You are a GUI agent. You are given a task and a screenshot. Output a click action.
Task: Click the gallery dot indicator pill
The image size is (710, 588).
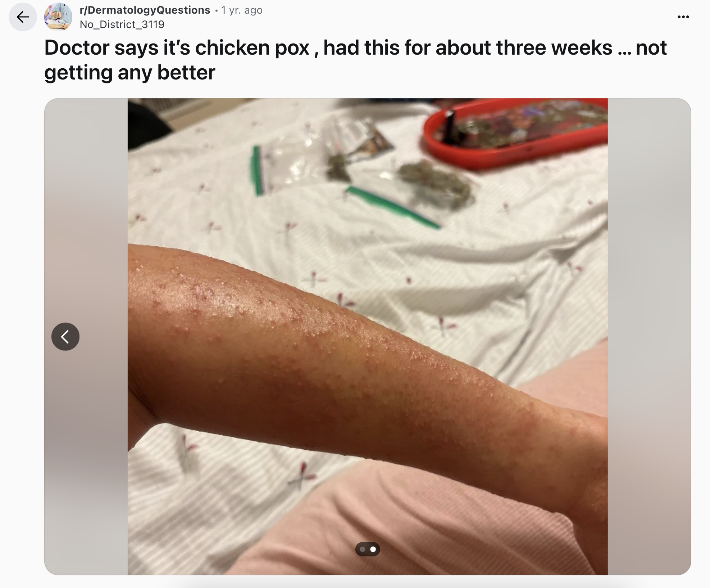[x=368, y=549]
